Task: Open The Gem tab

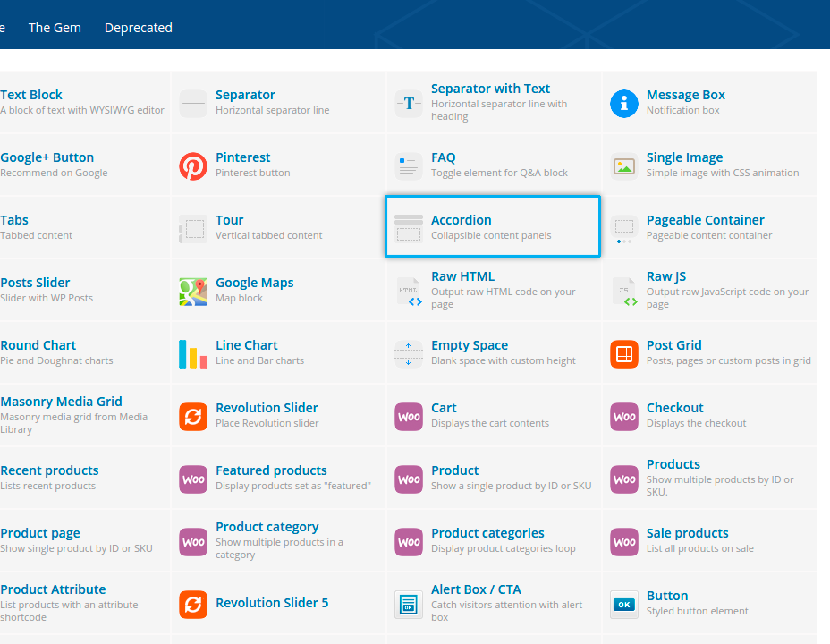Action: point(55,28)
